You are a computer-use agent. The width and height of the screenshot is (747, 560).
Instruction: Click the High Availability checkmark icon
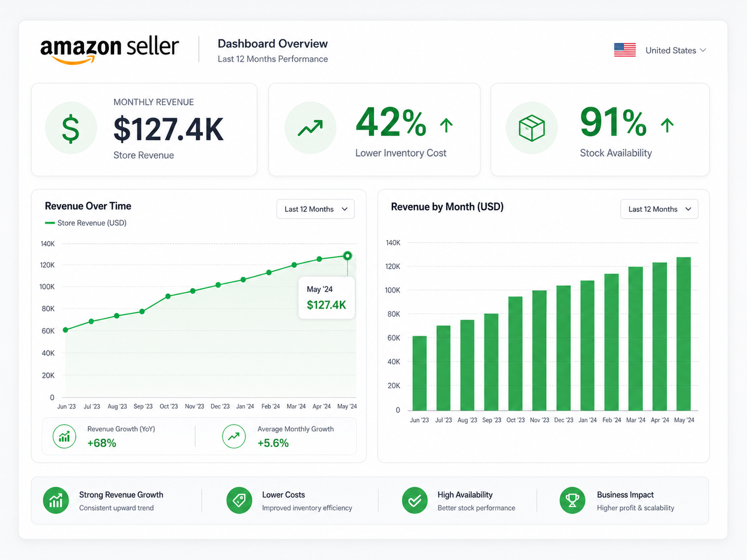pyautogui.click(x=415, y=500)
